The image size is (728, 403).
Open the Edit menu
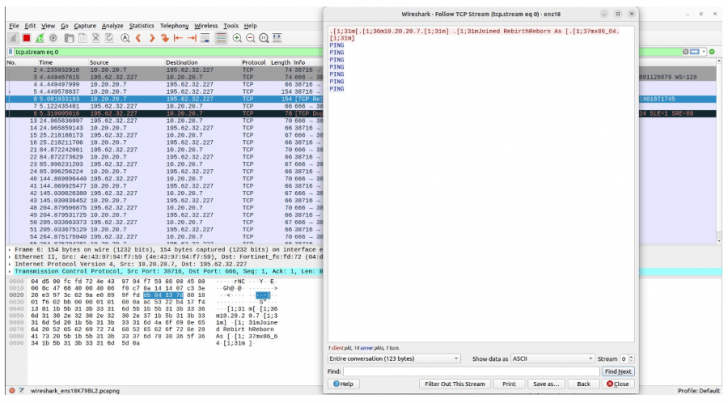click(30, 26)
